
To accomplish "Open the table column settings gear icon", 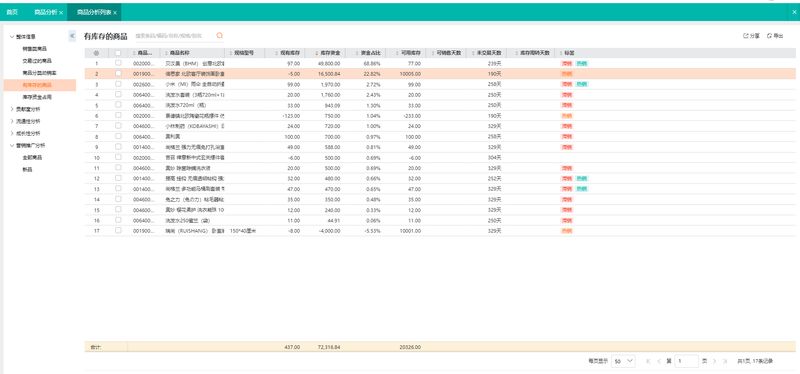I will pos(96,53).
